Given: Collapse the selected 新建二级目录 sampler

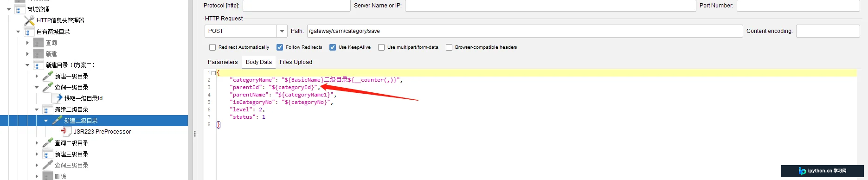Looking at the screenshot, I should click(x=46, y=121).
